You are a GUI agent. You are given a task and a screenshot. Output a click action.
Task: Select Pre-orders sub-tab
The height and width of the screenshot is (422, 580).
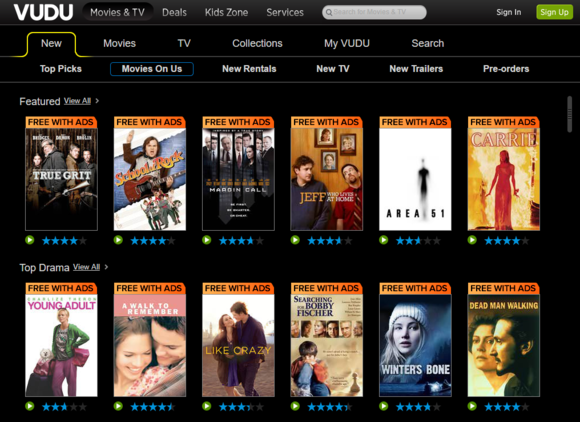(506, 69)
